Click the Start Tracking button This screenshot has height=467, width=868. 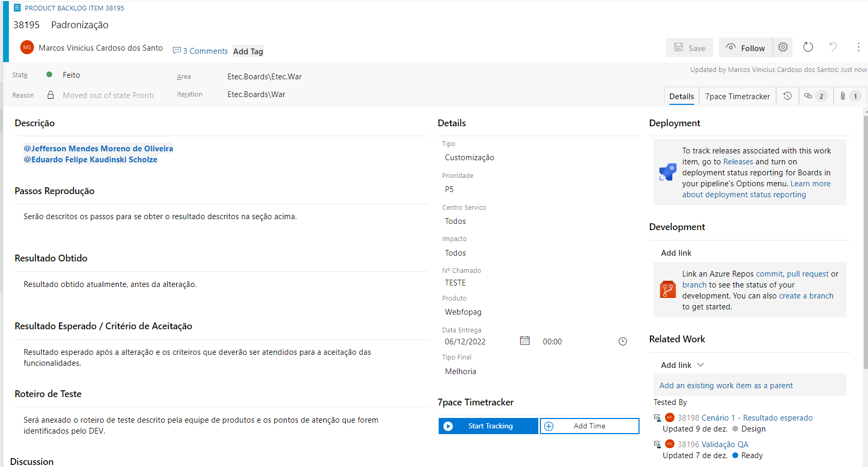pyautogui.click(x=488, y=426)
